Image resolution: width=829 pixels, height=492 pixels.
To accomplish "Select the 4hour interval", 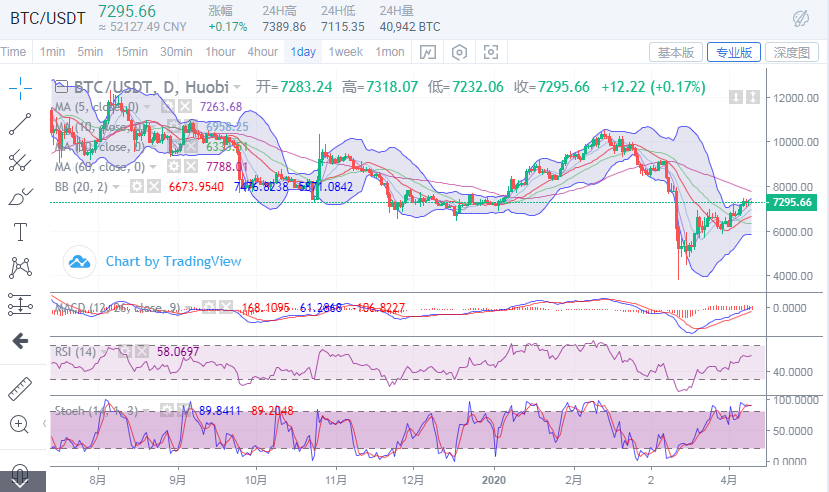I will coord(263,52).
